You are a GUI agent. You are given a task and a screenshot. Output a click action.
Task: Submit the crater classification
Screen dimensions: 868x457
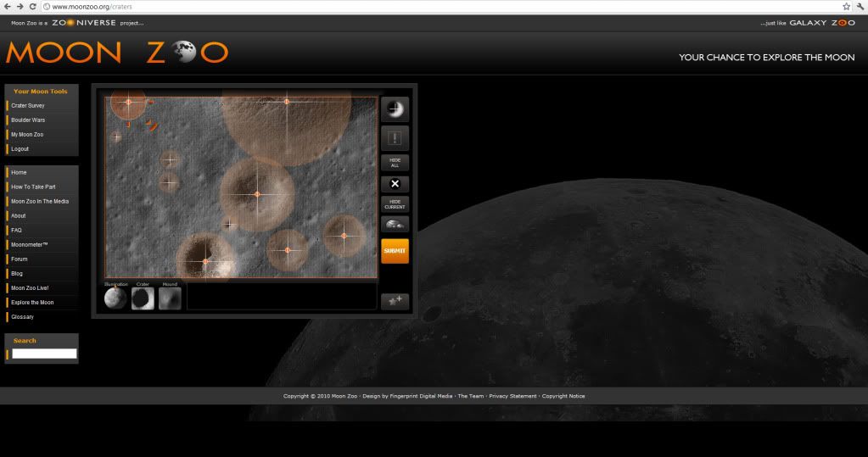coord(395,251)
